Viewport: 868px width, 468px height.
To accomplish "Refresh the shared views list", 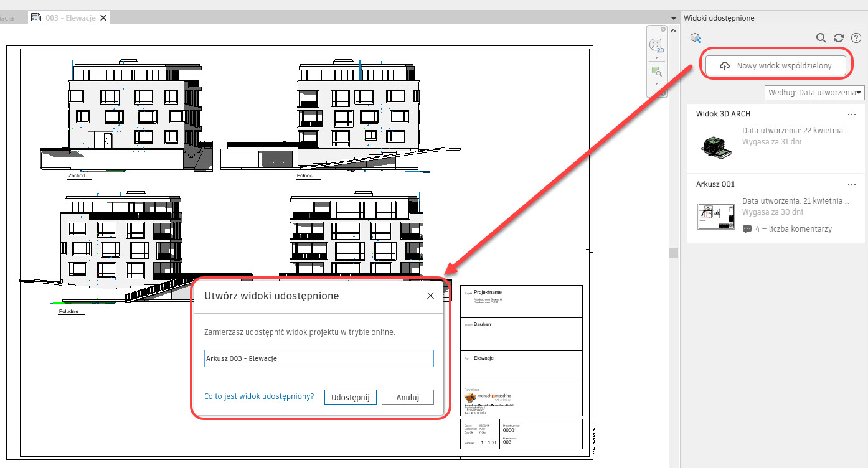I will (x=839, y=38).
